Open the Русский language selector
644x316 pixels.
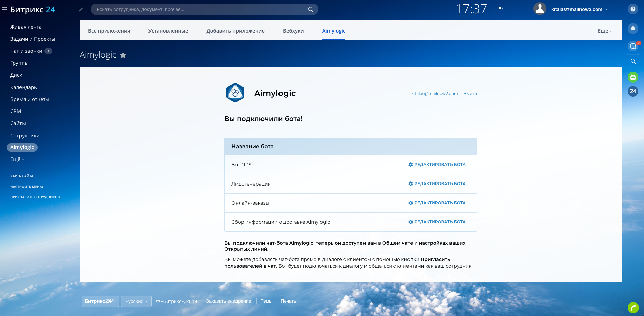(136, 301)
